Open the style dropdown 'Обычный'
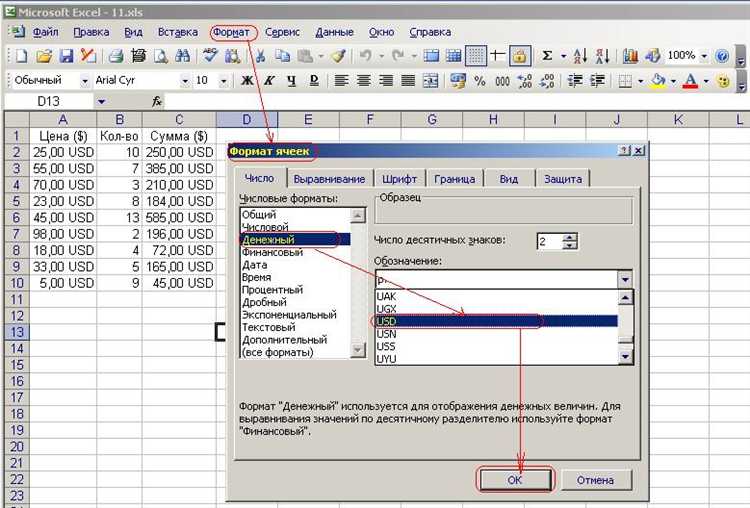This screenshot has height=508, width=750. coord(85,81)
